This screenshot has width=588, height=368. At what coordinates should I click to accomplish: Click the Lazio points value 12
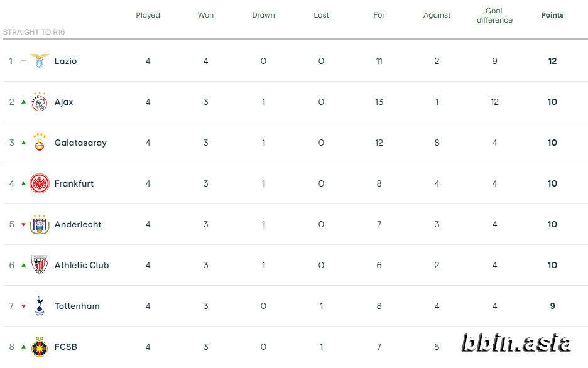click(552, 61)
